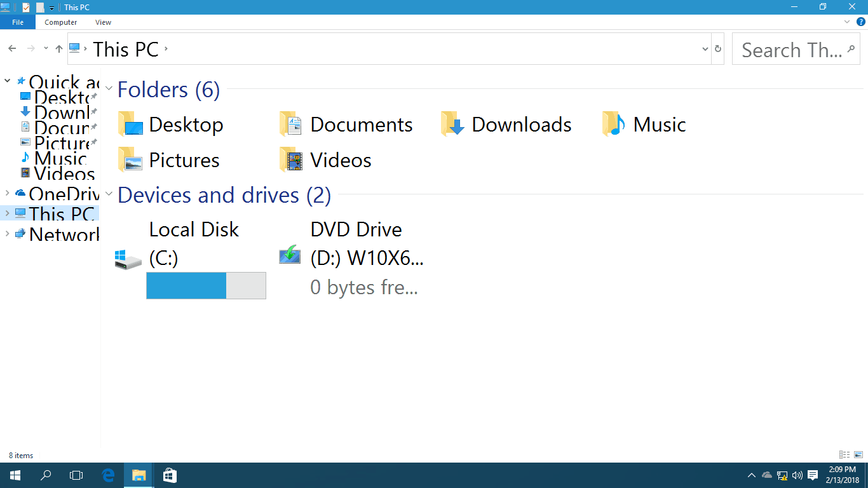Click the Local Disk (C:) capacity bar
The height and width of the screenshot is (488, 868).
pyautogui.click(x=206, y=285)
